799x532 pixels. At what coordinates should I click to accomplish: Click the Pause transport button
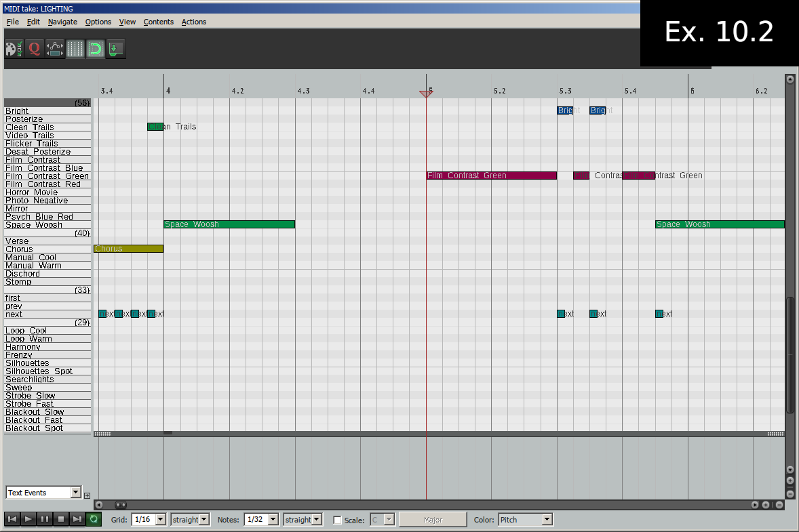pos(45,518)
